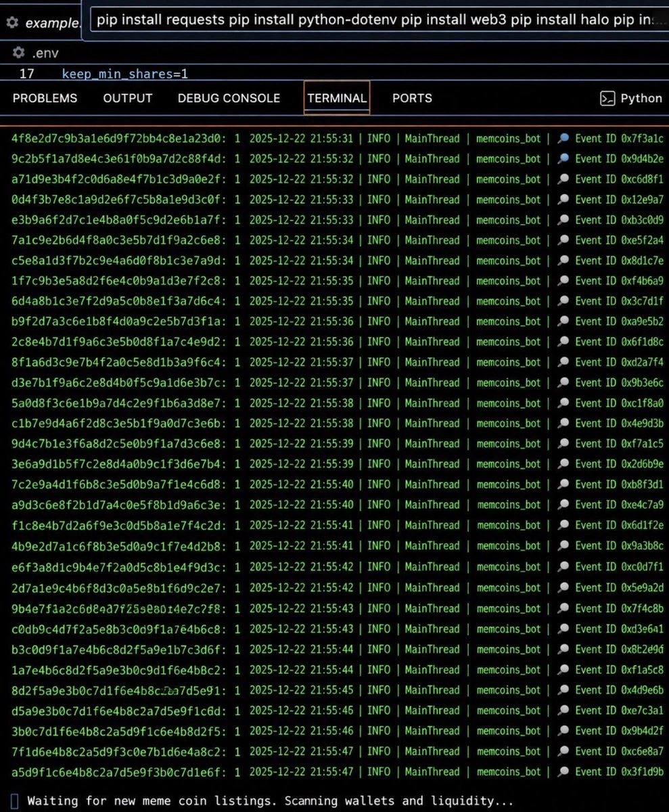Image resolution: width=669 pixels, height=812 pixels.
Task: Select the TERMINAL panel tab
Action: click(337, 98)
